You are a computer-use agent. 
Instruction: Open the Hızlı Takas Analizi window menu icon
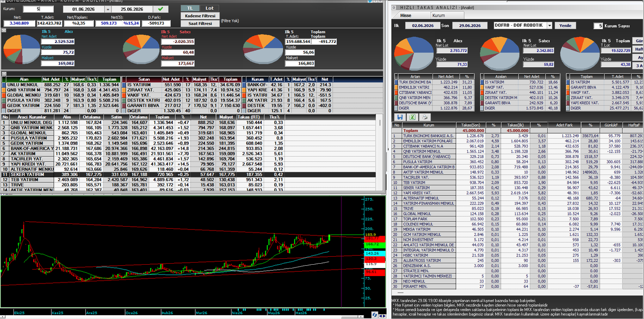coord(395,7)
